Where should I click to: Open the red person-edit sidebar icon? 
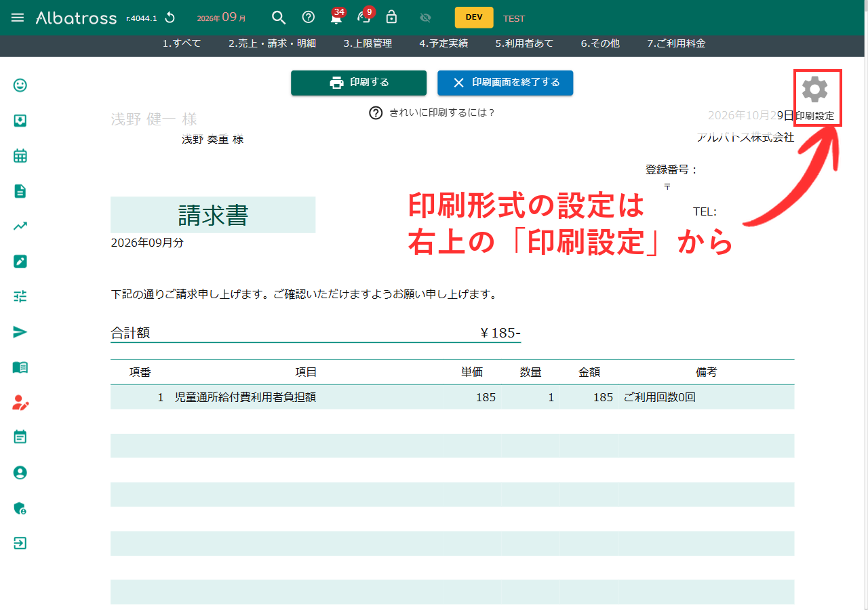point(20,403)
